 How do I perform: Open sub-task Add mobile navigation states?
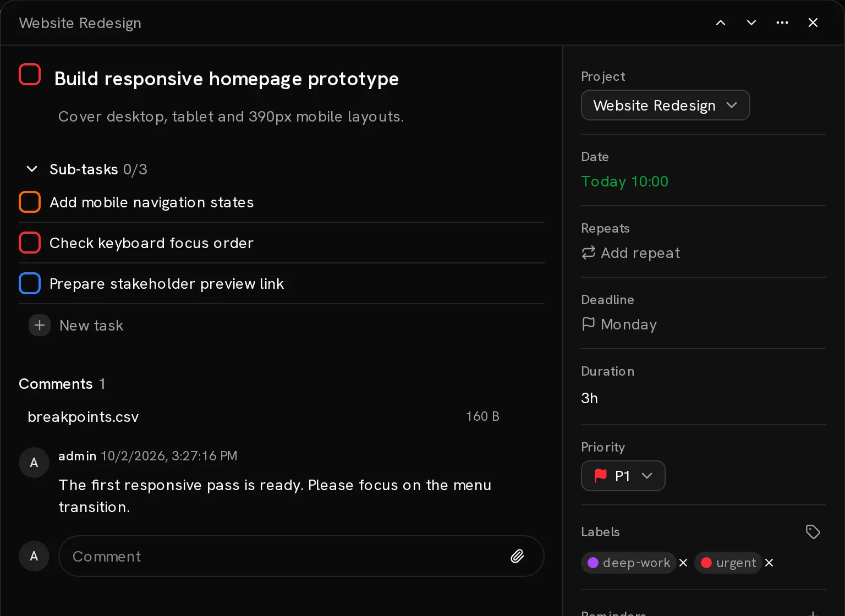click(152, 202)
